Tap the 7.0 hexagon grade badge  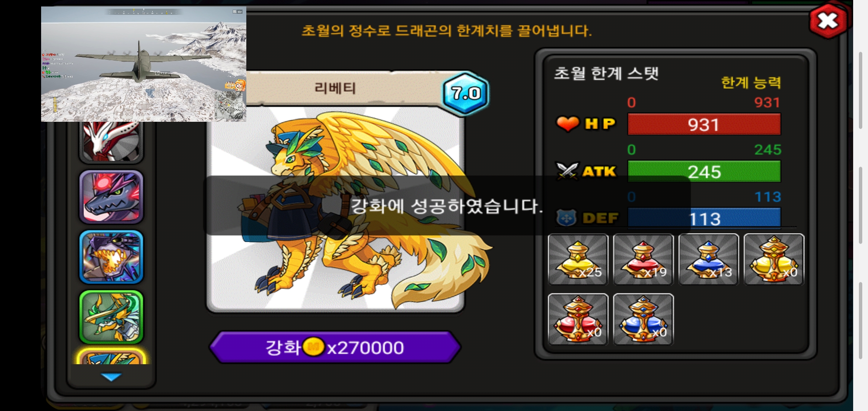[466, 93]
